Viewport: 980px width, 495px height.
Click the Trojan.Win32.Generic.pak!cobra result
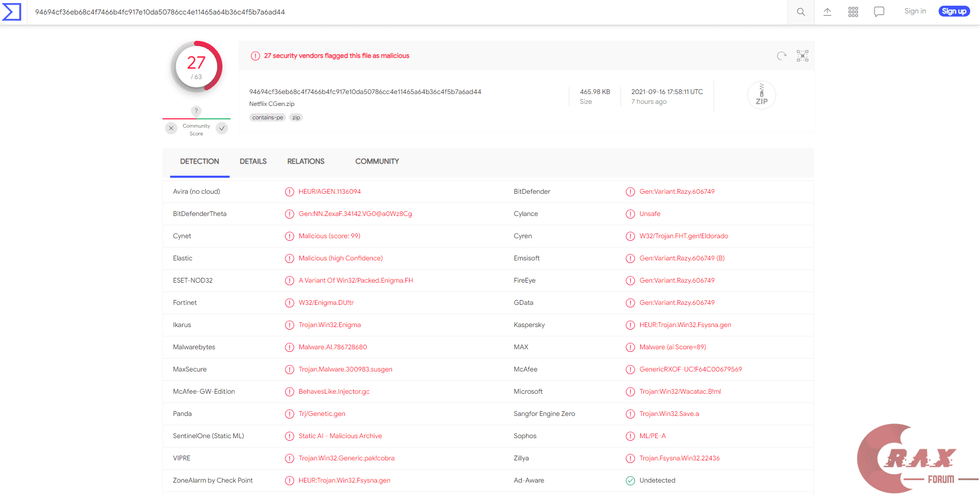coord(346,458)
